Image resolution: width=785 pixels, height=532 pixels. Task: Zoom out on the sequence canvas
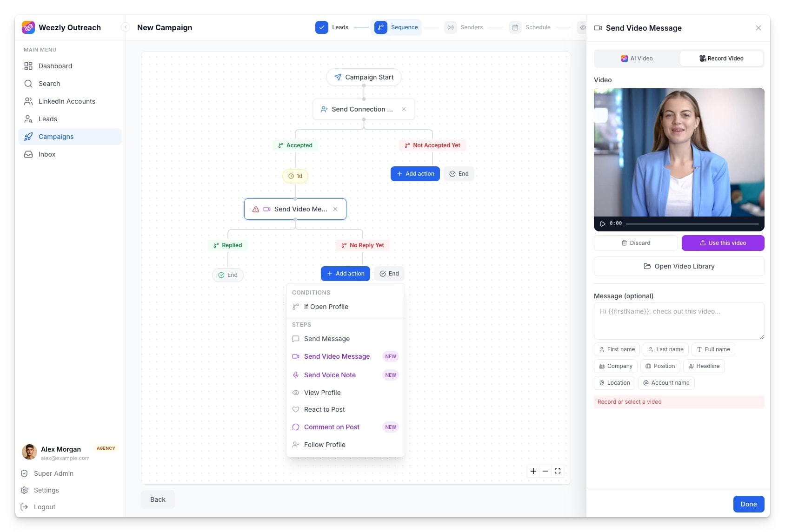pos(546,471)
